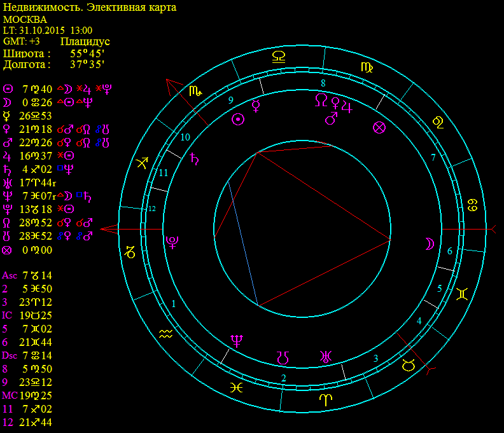Click the IC row reading 19 Taurus 25
The width and height of the screenshot is (504, 433).
[27, 315]
